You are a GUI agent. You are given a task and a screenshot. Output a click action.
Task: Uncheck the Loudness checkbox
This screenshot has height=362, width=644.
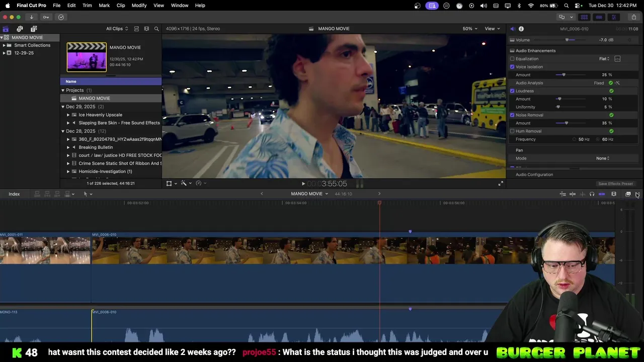point(512,91)
